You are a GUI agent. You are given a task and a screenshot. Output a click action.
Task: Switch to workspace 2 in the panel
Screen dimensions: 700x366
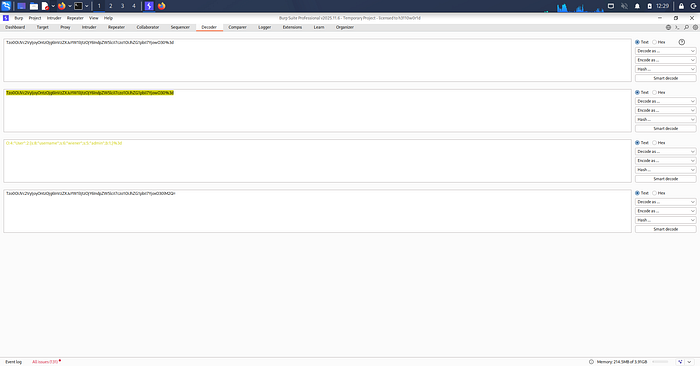point(111,6)
